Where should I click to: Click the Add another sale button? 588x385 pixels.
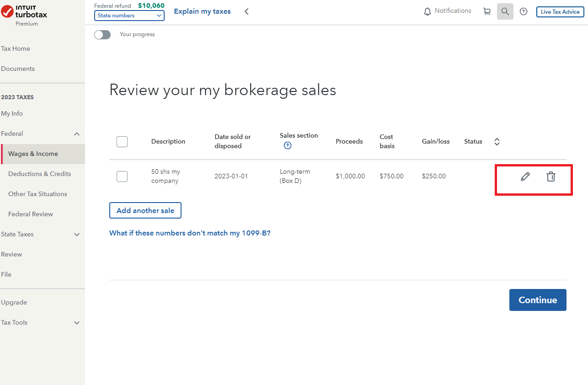(x=145, y=211)
